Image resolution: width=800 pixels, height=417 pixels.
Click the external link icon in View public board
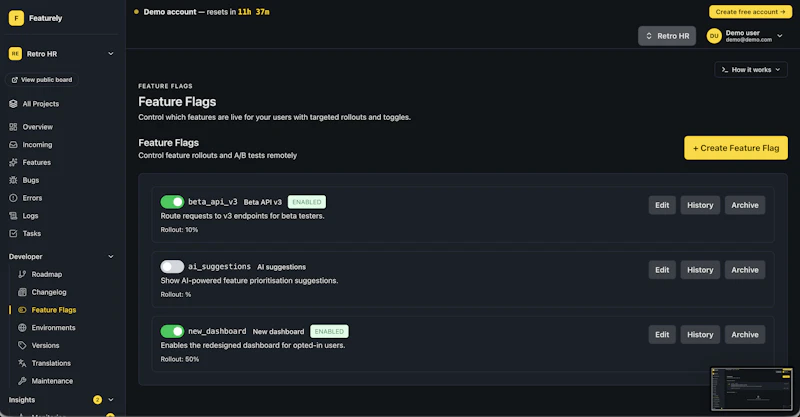tap(15, 80)
